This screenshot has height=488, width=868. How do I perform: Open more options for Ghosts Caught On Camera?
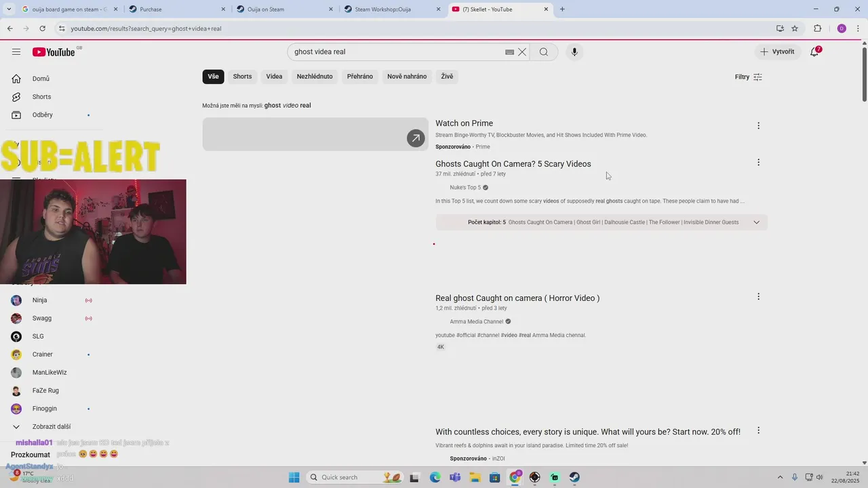(x=758, y=162)
